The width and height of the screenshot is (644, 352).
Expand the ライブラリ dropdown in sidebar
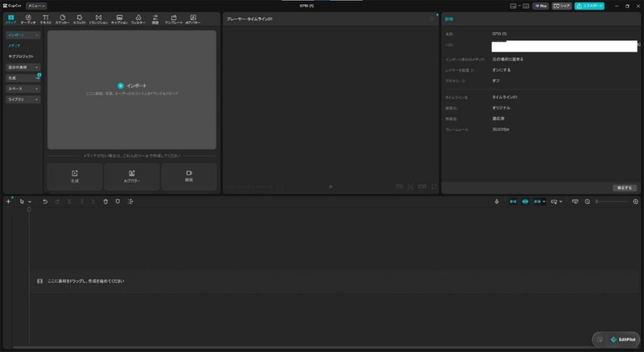point(23,99)
